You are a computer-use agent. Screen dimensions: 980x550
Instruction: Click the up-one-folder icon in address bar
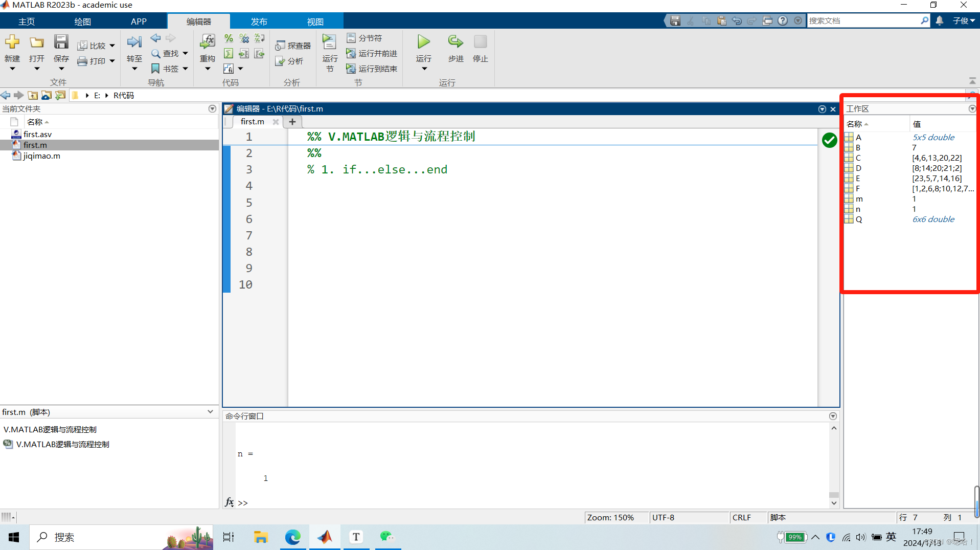coord(33,95)
